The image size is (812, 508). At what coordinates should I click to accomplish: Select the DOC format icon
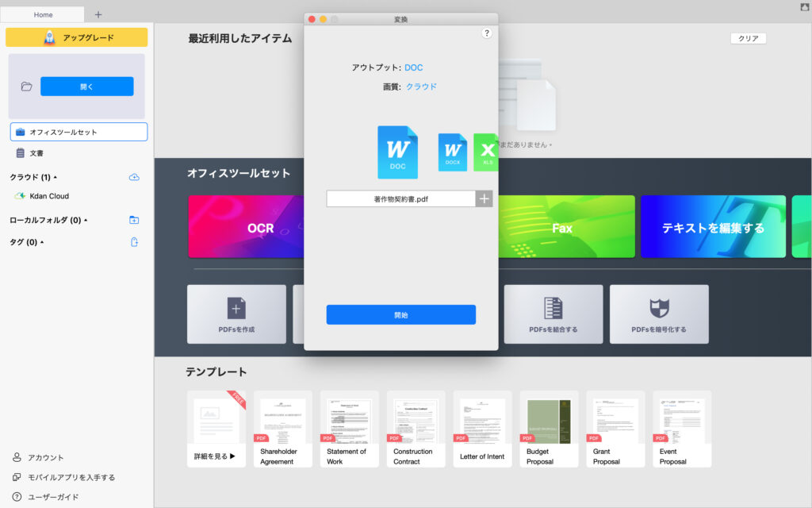398,152
